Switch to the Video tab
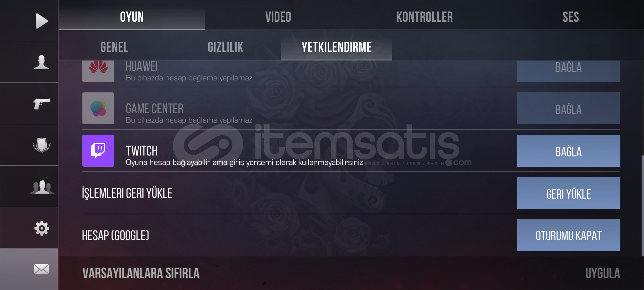The height and width of the screenshot is (290, 644). [278, 17]
